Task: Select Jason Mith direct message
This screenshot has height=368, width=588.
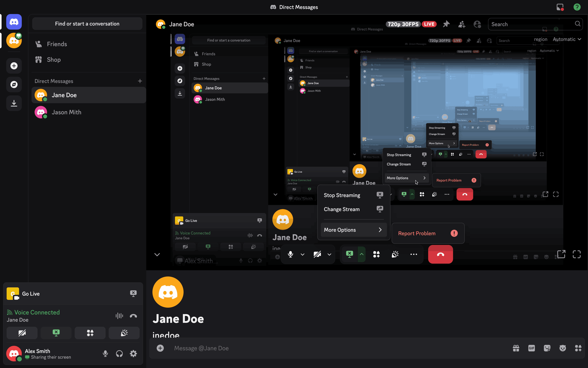Action: point(89,112)
